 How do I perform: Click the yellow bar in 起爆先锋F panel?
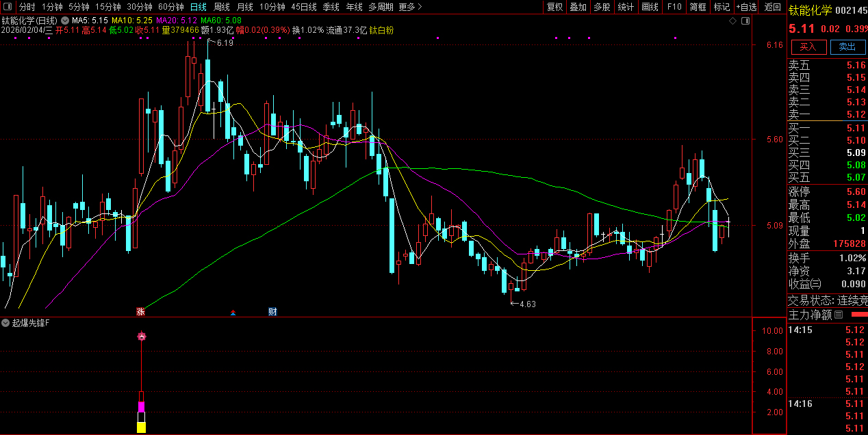pyautogui.click(x=142, y=427)
